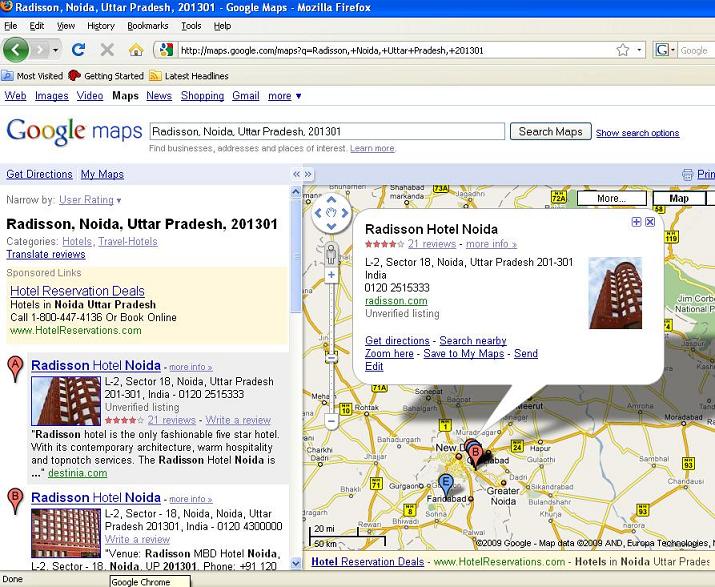This screenshot has width=715, height=587.
Task: Open the User Rating narrow-by dropdown
Action: tap(90, 200)
